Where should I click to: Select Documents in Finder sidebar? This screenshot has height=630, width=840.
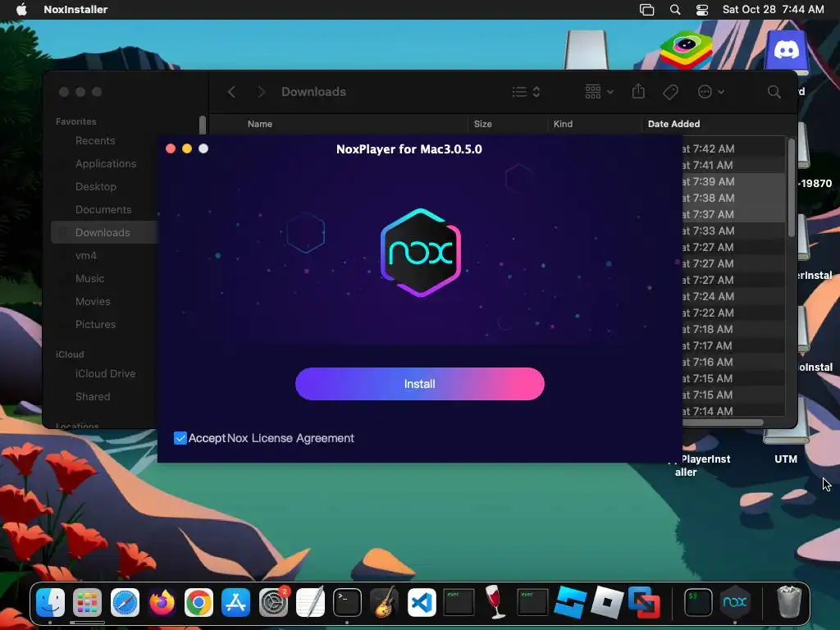coord(103,209)
